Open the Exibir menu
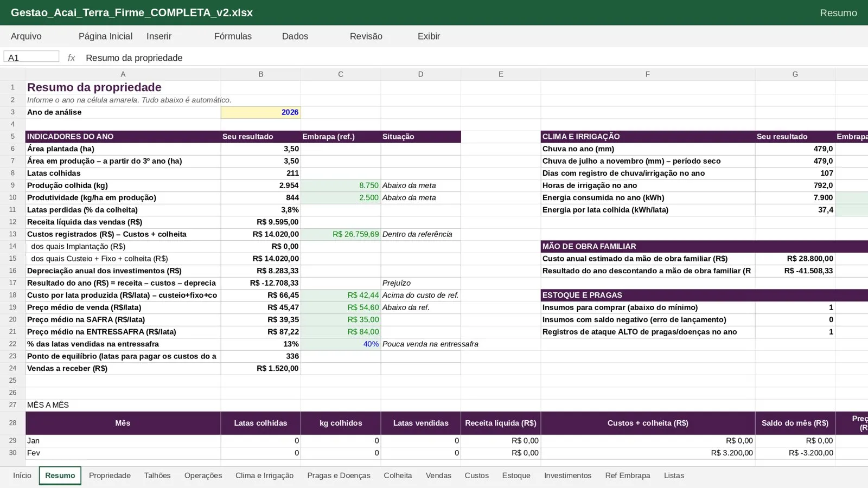868x488 pixels. pyautogui.click(x=429, y=36)
